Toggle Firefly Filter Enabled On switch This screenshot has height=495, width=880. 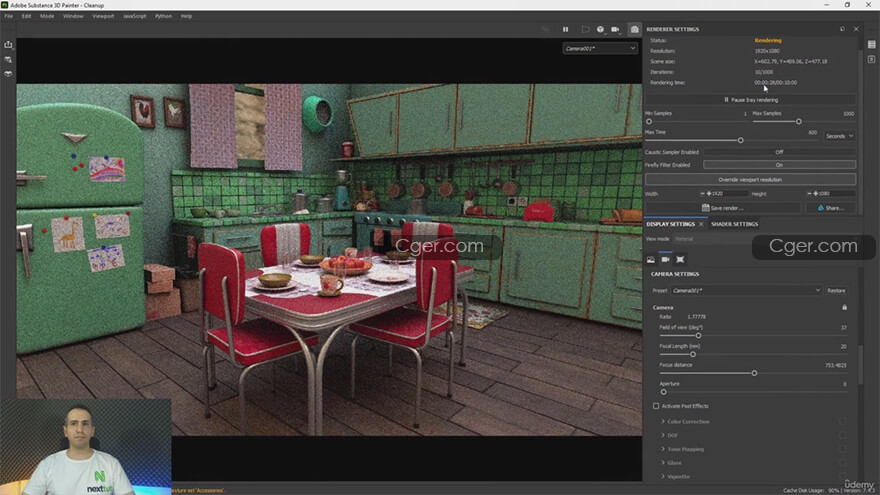coord(780,165)
